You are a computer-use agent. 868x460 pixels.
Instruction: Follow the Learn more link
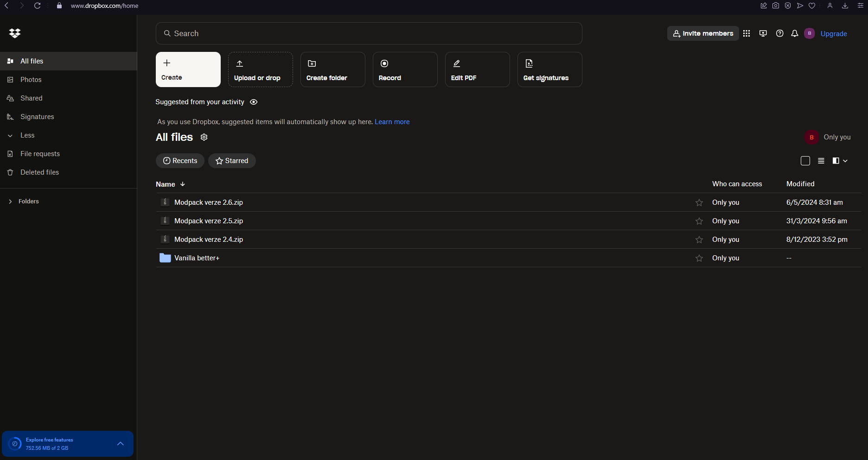(x=392, y=122)
